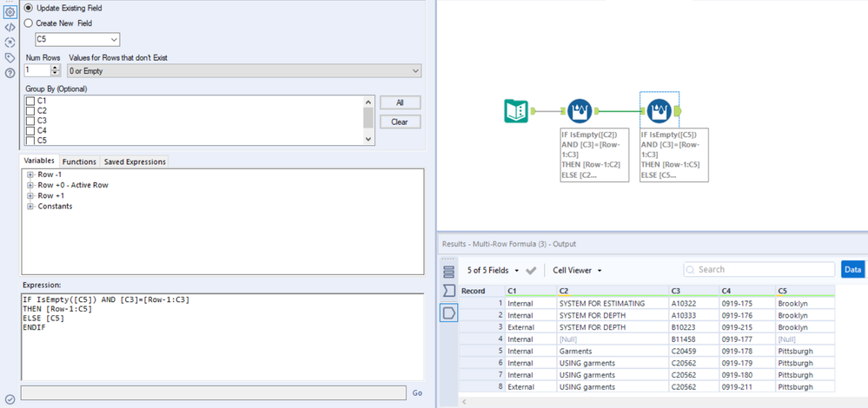
Task: Click the Group By list scroll up arrow
Action: click(368, 102)
